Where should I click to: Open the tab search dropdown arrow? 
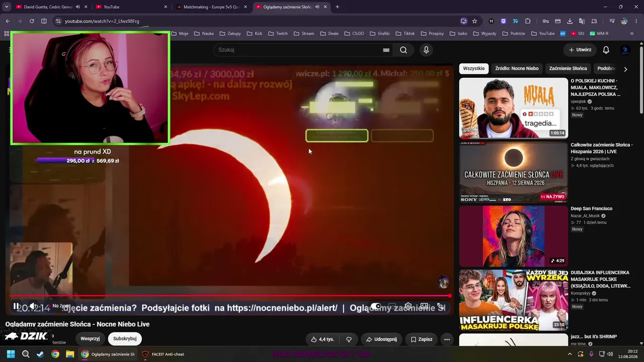click(7, 7)
